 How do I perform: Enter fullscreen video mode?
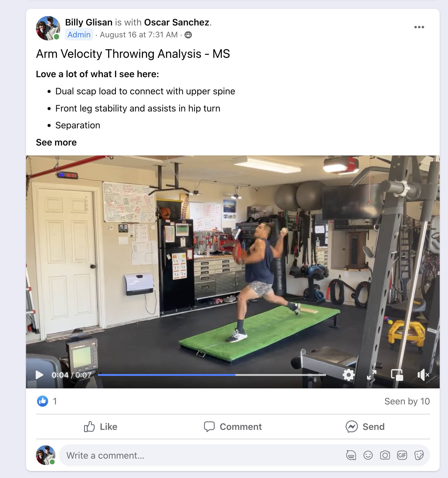tap(372, 375)
